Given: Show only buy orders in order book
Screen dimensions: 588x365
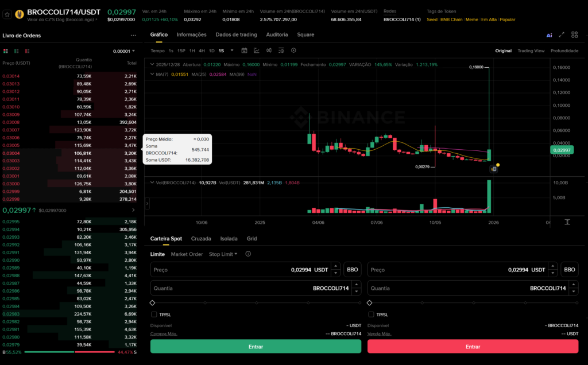Looking at the screenshot, I should coord(15,51).
